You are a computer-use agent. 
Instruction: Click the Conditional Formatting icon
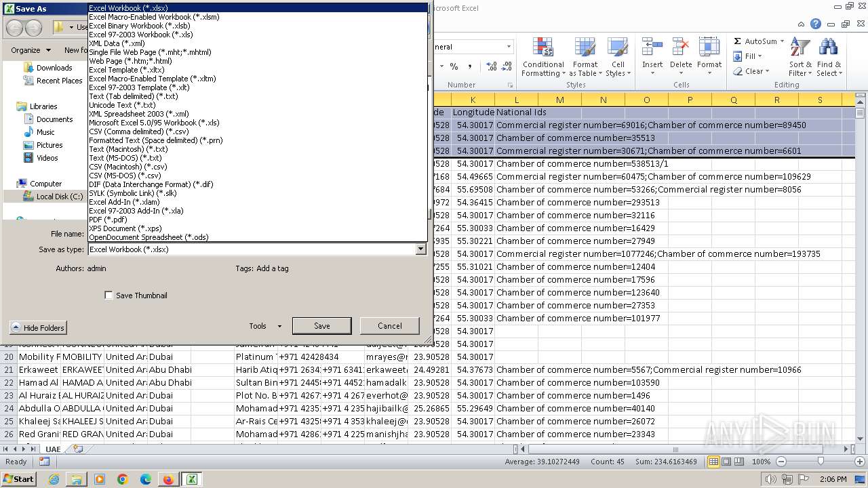[543, 57]
